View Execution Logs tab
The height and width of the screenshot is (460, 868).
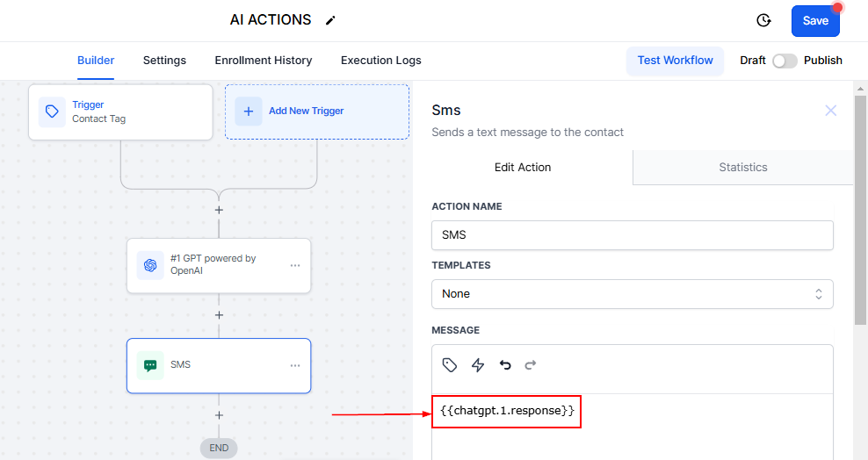click(381, 61)
